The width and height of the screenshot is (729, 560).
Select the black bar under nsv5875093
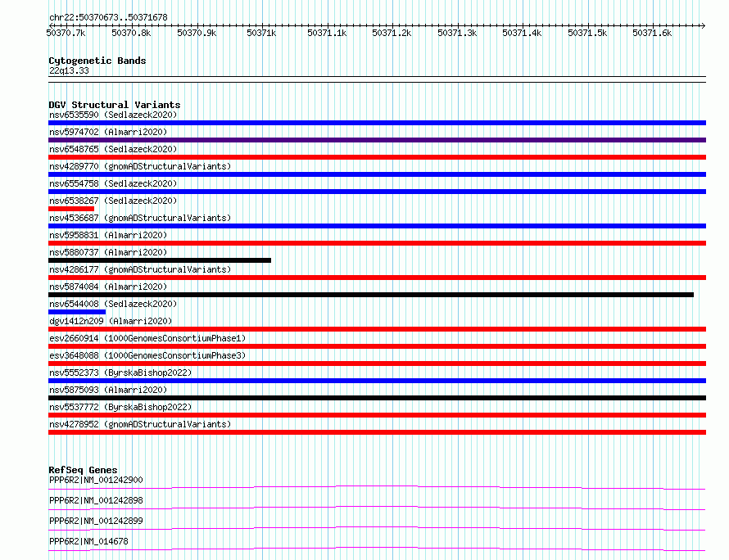[377, 398]
